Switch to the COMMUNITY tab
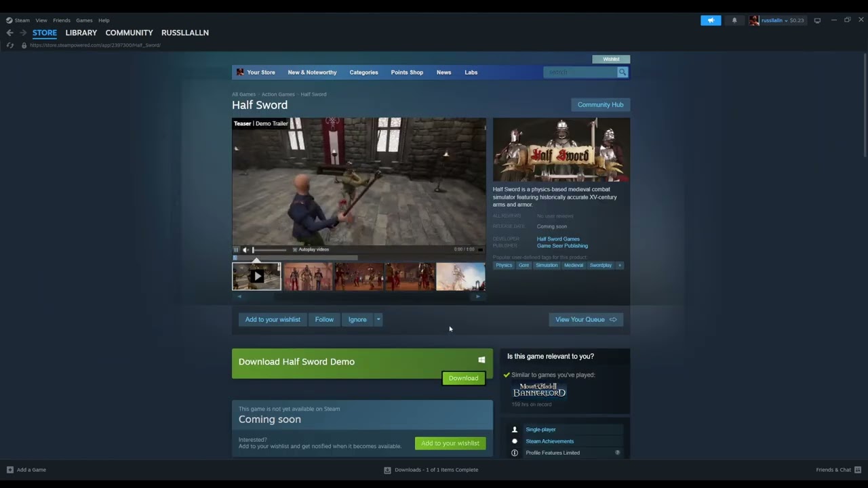The width and height of the screenshot is (868, 488). coord(129,33)
